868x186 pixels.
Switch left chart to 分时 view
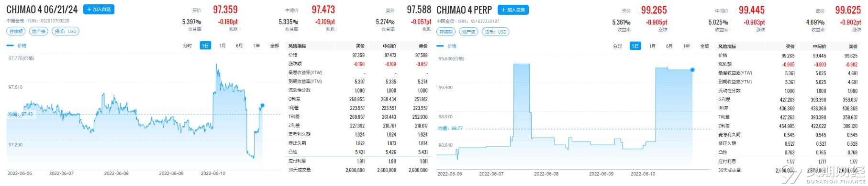[x=187, y=46]
